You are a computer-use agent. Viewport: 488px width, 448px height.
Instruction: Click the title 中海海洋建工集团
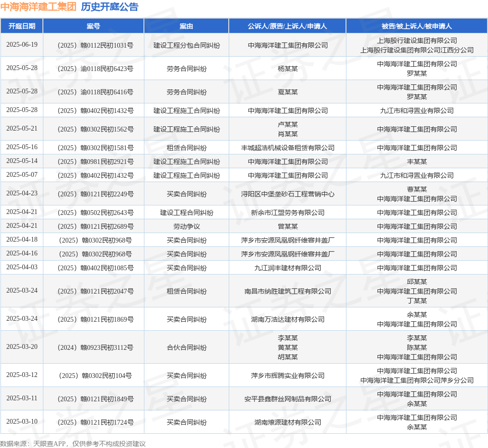click(38, 7)
